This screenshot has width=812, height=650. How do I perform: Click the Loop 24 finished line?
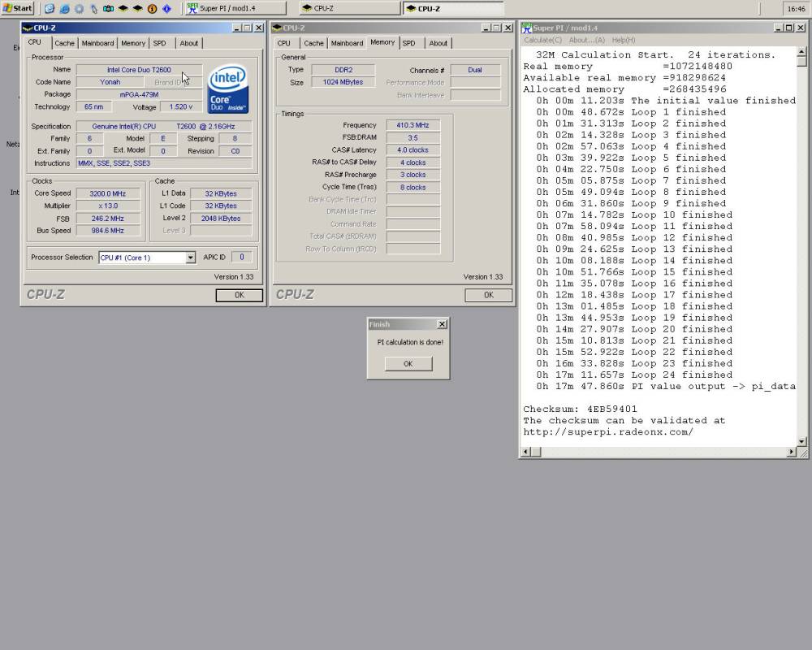pyautogui.click(x=634, y=375)
